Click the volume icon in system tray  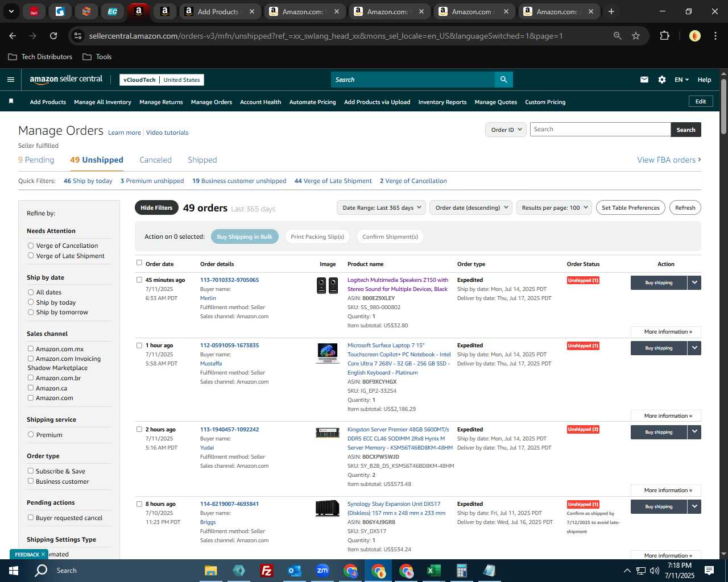654,571
